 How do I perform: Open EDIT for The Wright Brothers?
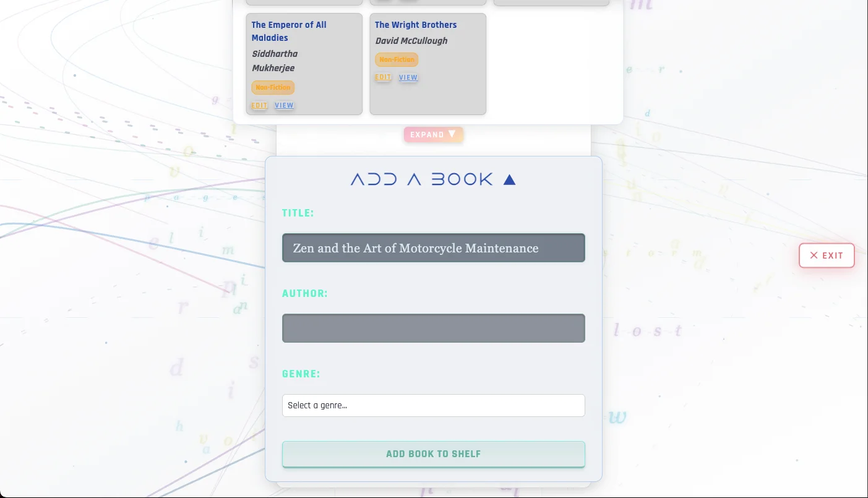click(382, 77)
